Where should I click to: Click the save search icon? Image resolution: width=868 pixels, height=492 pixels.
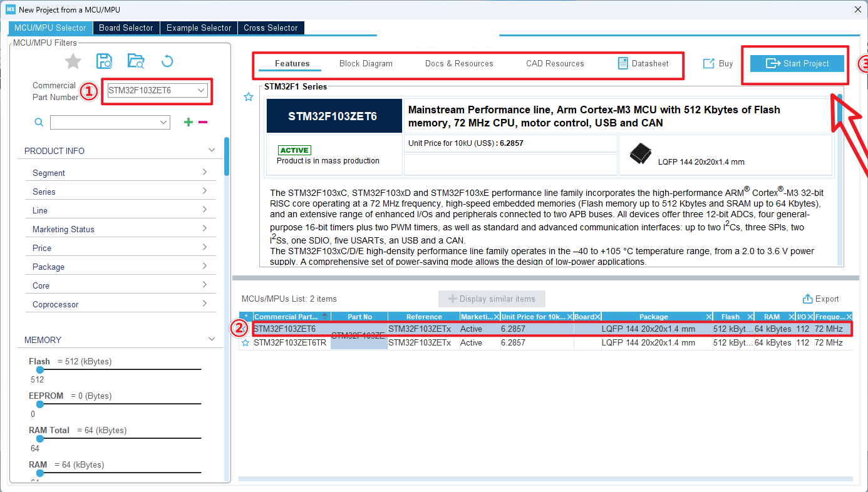[104, 61]
